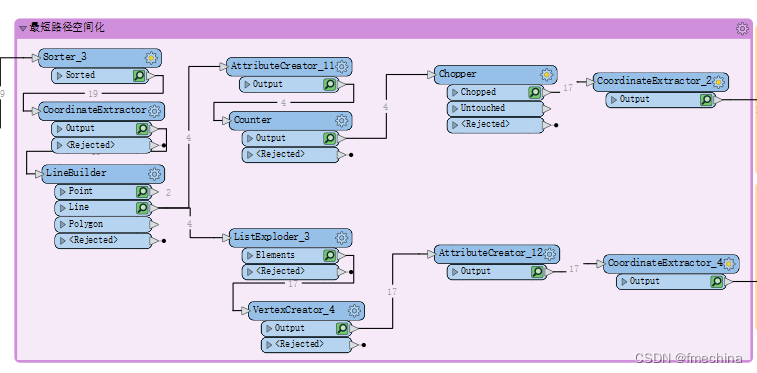Screen dimensions: 757x373
Task: Expand Chopper Rejected port arrow
Action: (455, 125)
